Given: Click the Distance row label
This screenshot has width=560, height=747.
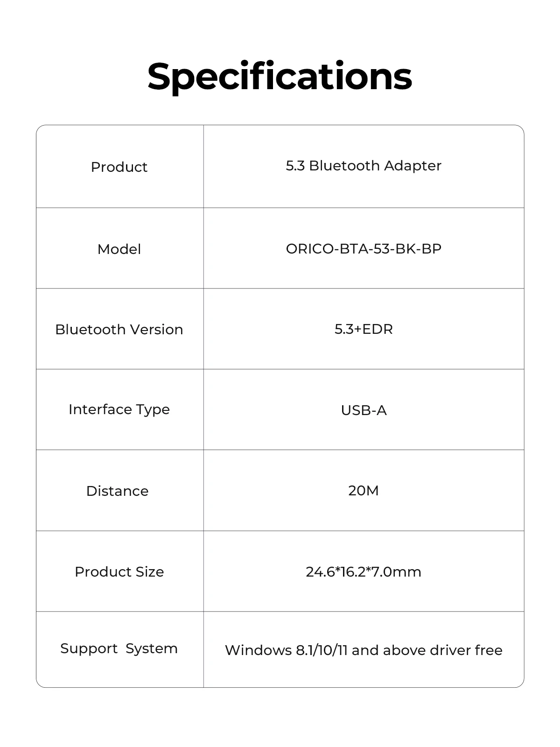Looking at the screenshot, I should coord(117,491).
